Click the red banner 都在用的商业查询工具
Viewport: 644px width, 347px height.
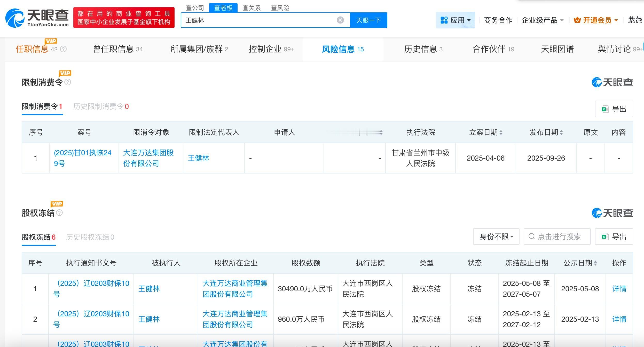click(124, 18)
